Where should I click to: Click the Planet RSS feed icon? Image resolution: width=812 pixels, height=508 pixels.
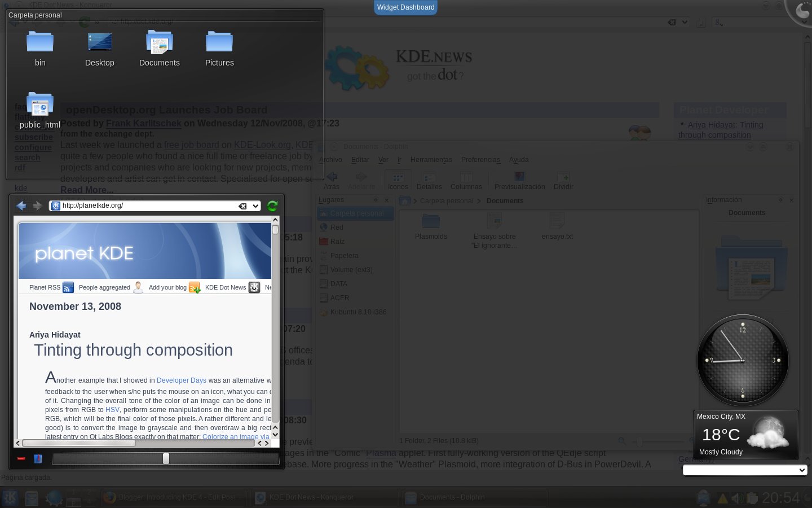pos(68,287)
